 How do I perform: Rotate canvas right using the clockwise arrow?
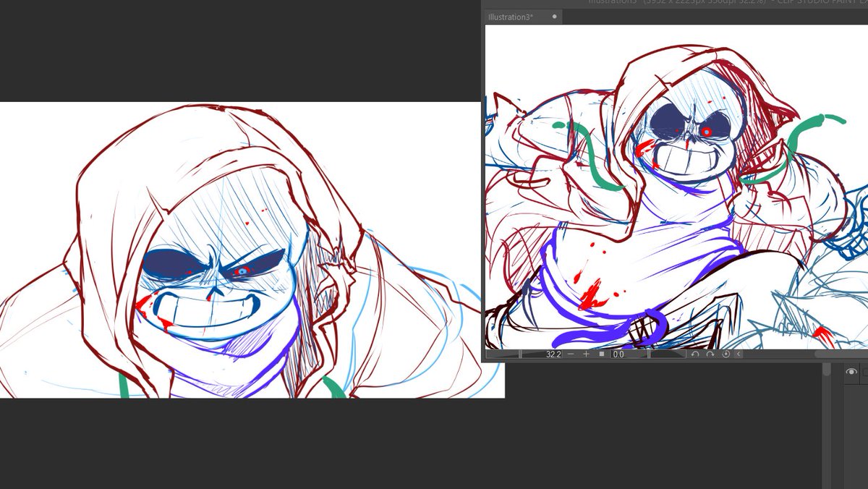(710, 354)
